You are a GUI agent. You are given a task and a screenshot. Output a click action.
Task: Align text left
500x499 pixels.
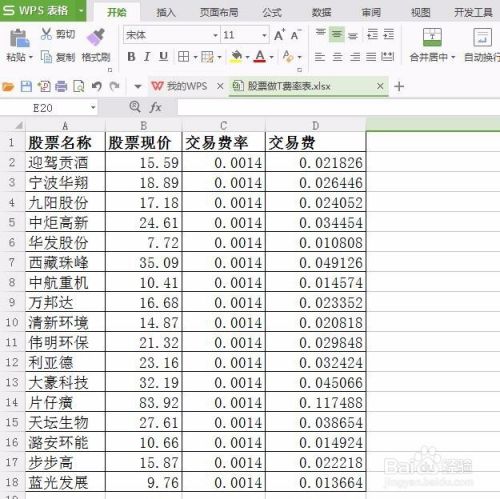(x=320, y=57)
